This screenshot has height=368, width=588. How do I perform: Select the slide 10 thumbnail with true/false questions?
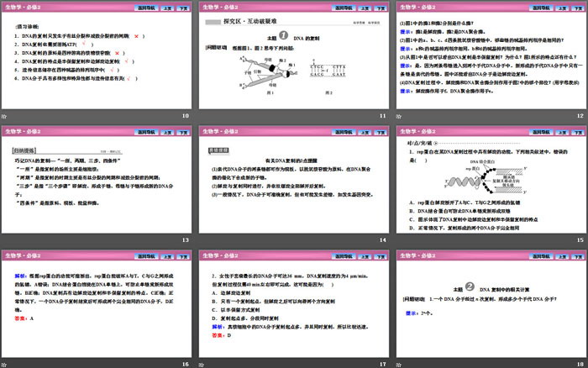(x=97, y=55)
